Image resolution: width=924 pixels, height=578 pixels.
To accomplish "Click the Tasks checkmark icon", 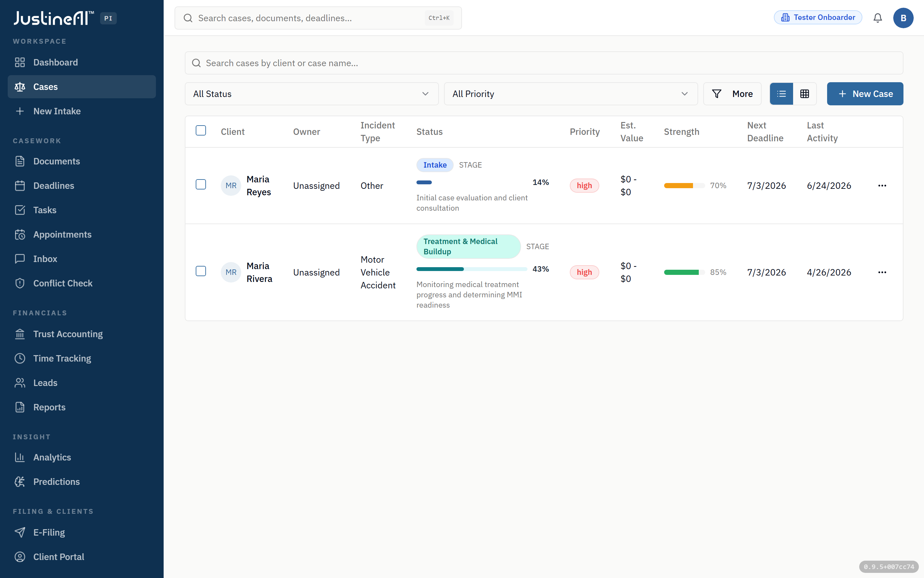I will point(20,210).
